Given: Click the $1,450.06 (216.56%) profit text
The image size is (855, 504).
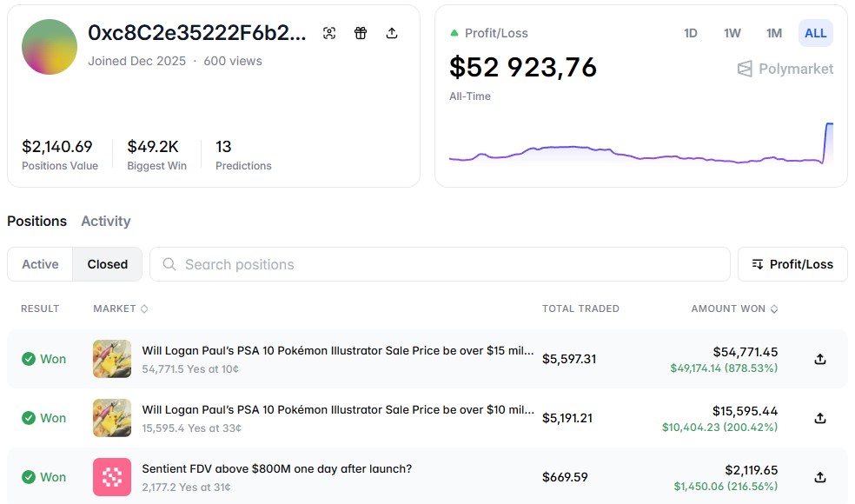Looking at the screenshot, I should click(x=726, y=486).
